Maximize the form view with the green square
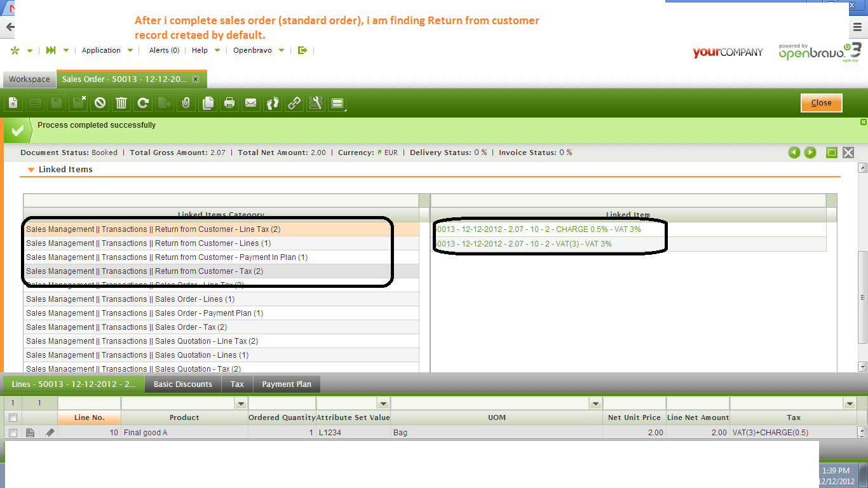 (832, 152)
